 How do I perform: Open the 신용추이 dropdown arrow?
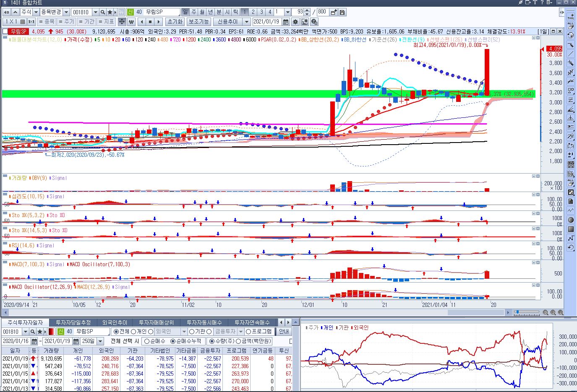coord(247,22)
